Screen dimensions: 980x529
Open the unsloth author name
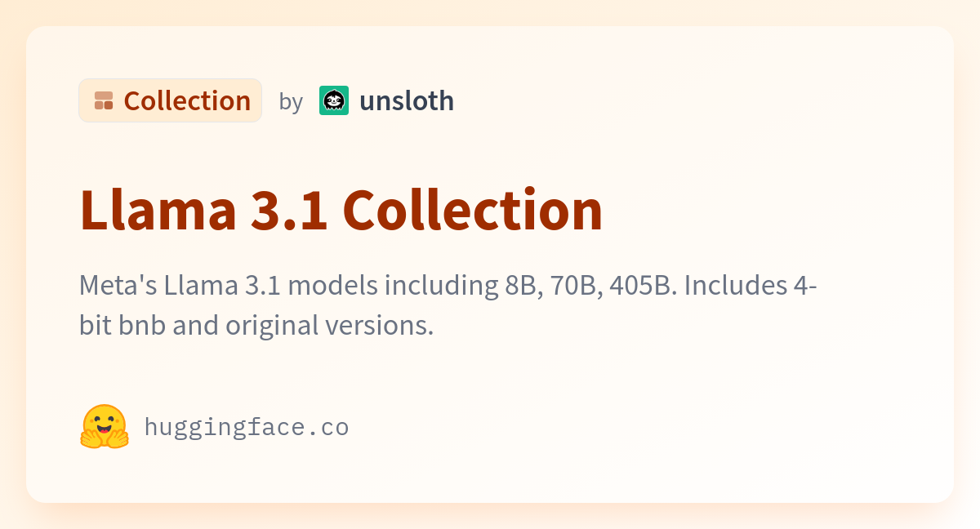pos(407,100)
